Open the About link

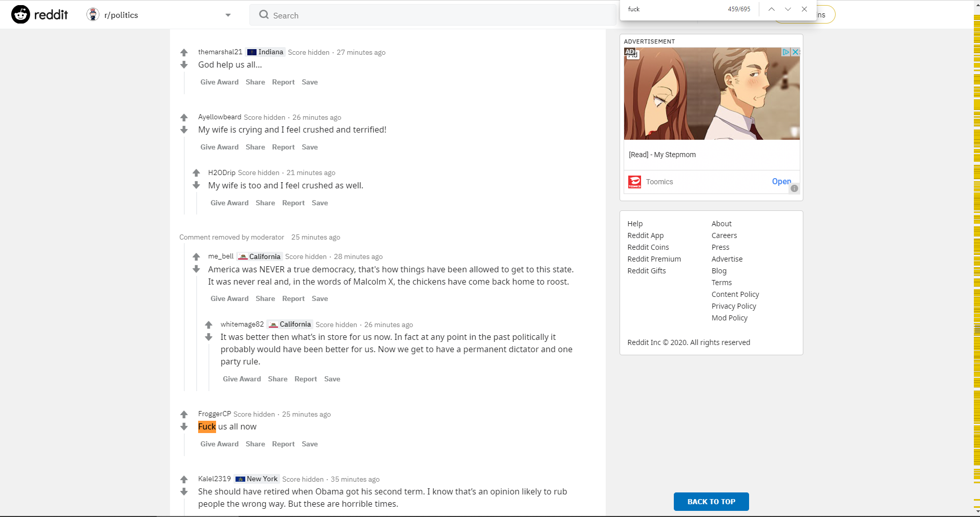(721, 224)
